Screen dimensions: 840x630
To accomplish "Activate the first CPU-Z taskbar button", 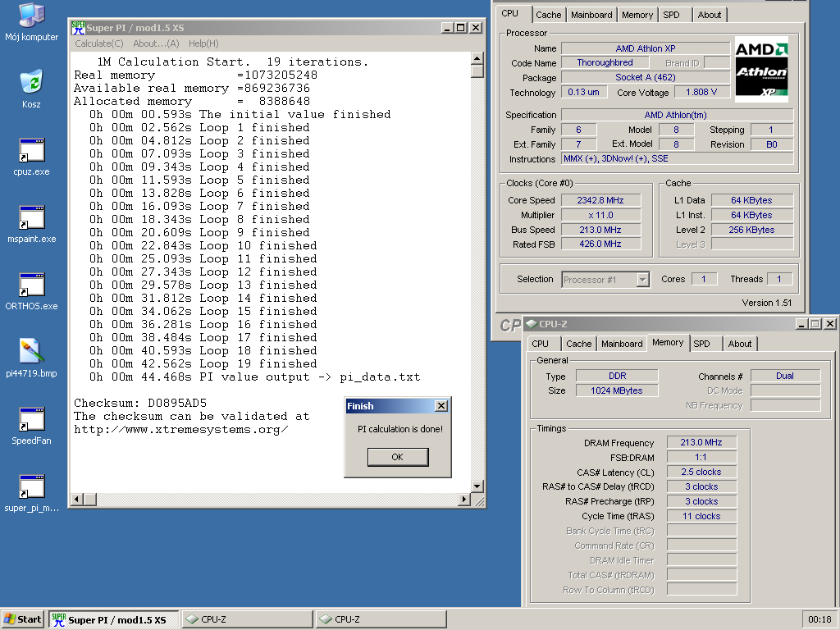I will (248, 619).
